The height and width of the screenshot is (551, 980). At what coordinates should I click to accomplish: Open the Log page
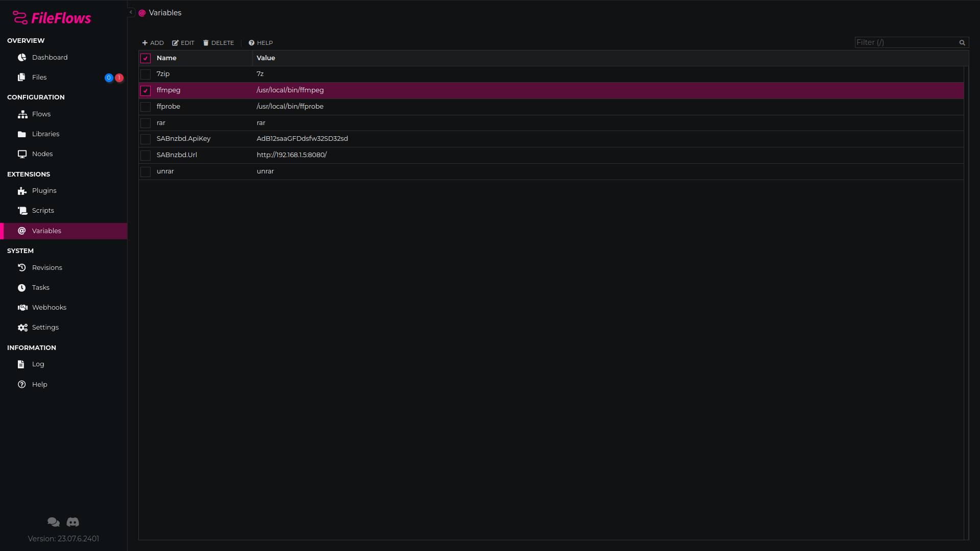pos(38,364)
